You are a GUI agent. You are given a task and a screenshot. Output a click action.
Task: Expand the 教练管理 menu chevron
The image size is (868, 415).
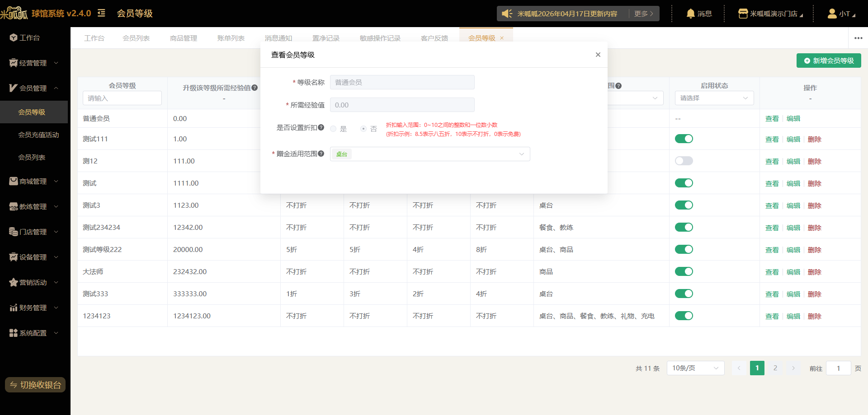click(56, 206)
